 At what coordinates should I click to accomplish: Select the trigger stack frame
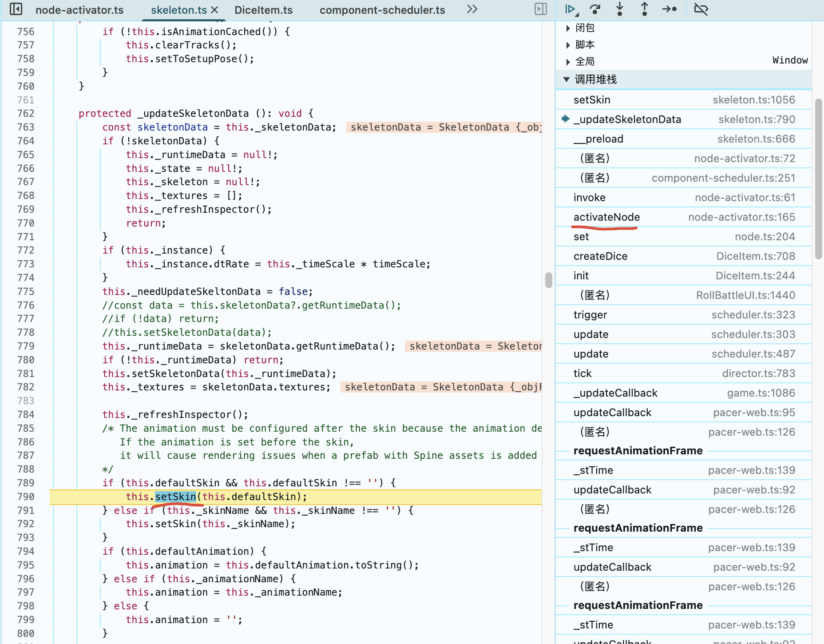[684, 315]
